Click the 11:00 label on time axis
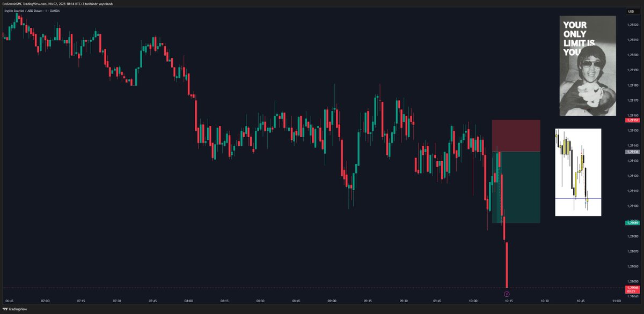Image resolution: width=644 pixels, height=314 pixels. click(x=616, y=302)
